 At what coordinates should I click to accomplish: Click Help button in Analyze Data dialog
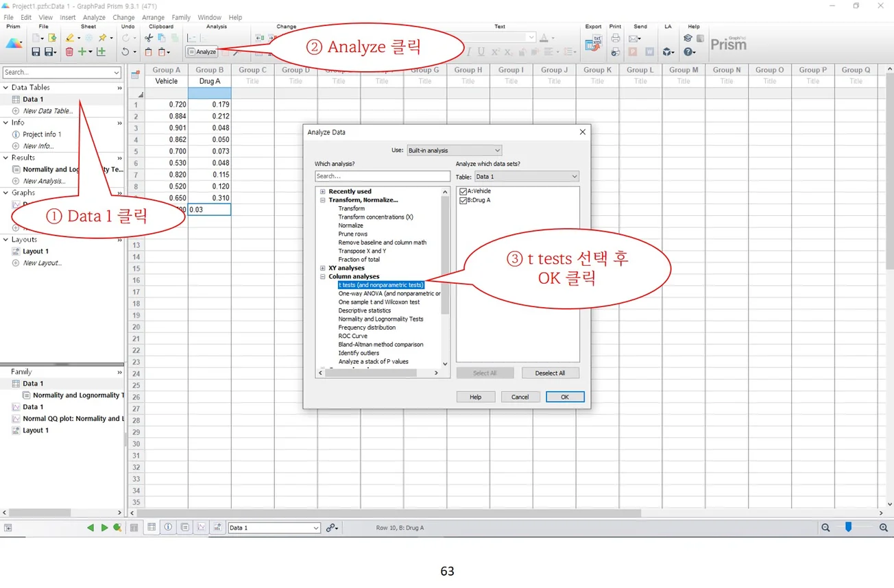476,397
